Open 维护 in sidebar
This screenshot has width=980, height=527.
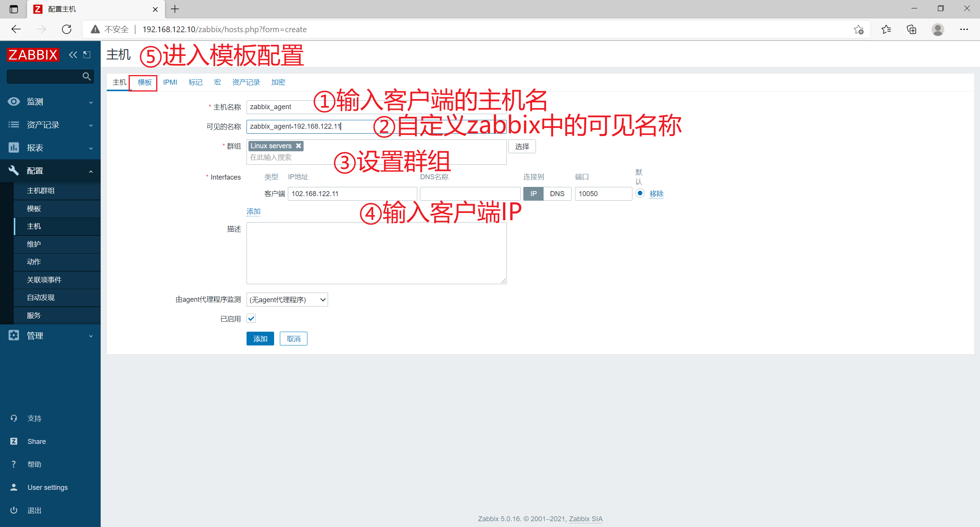click(x=57, y=244)
